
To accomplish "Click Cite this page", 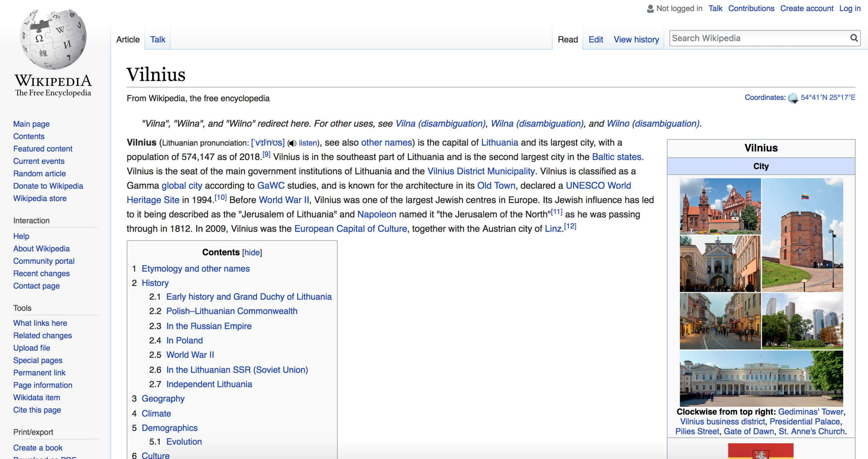I will pos(37,410).
